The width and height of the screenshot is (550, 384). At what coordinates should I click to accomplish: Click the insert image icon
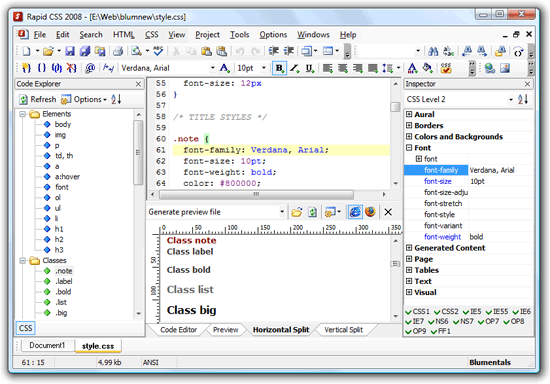coord(505,68)
